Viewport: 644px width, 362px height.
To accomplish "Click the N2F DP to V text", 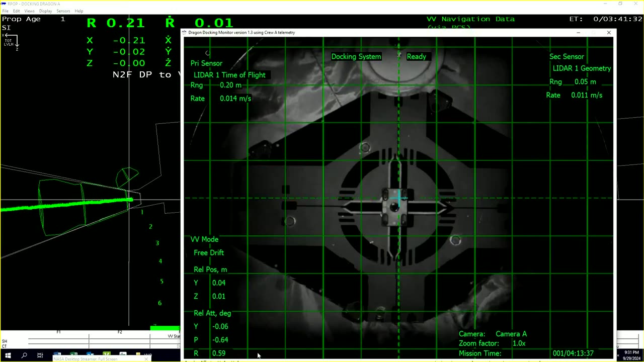I will (146, 74).
